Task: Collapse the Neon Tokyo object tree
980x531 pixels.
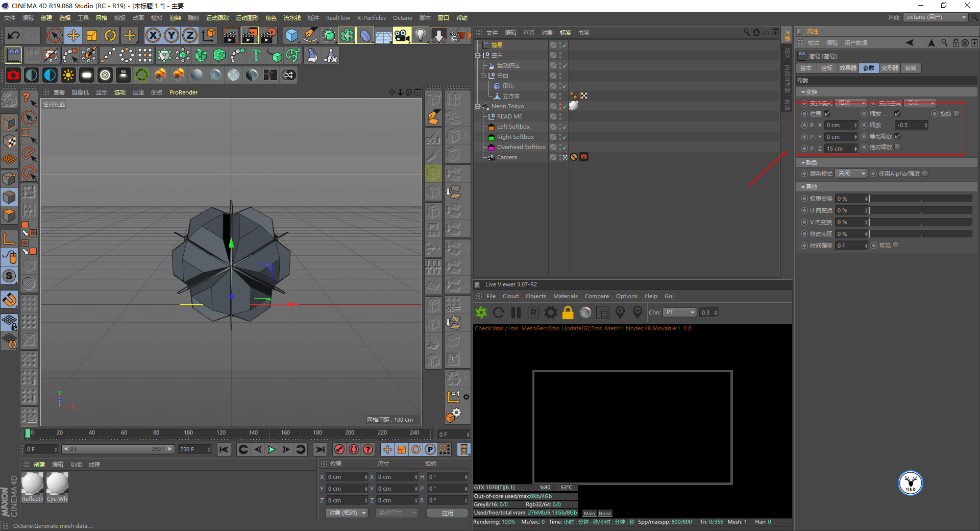Action: [477, 106]
